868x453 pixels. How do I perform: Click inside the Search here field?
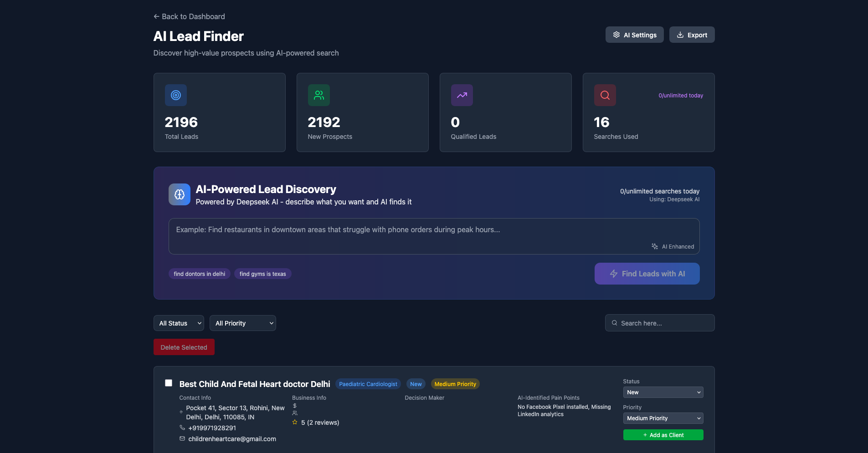click(659, 323)
